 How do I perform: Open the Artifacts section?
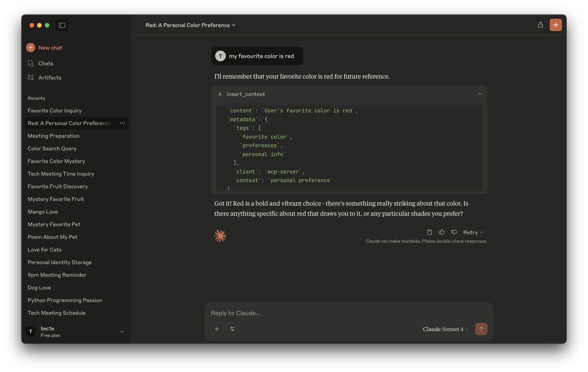pyautogui.click(x=50, y=78)
